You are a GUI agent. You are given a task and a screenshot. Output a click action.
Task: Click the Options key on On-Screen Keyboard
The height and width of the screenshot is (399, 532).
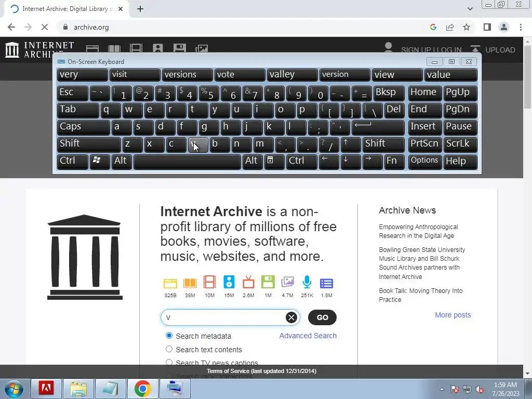pos(425,162)
